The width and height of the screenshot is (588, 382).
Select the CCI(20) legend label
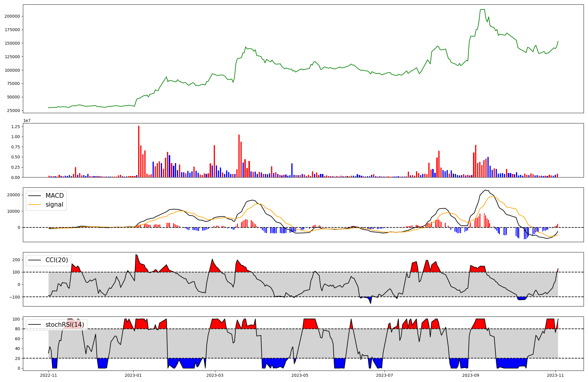[56, 260]
